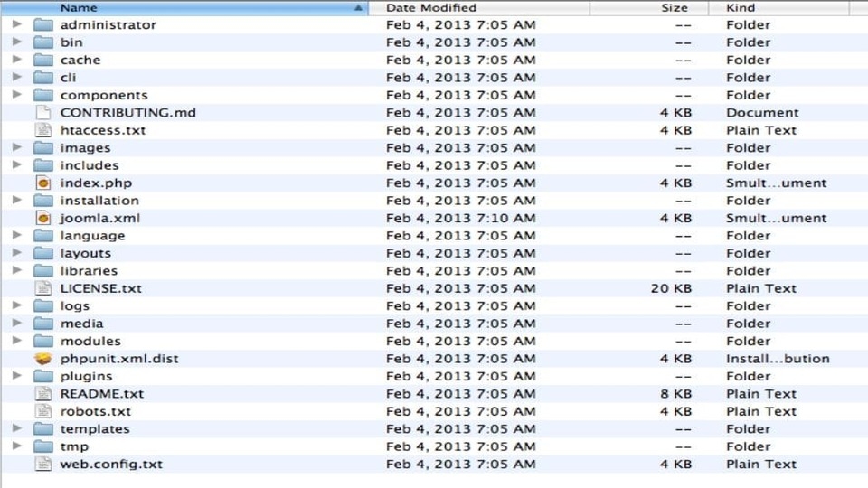Image resolution: width=868 pixels, height=488 pixels.
Task: Expand the modules folder triangle
Action: point(17,341)
